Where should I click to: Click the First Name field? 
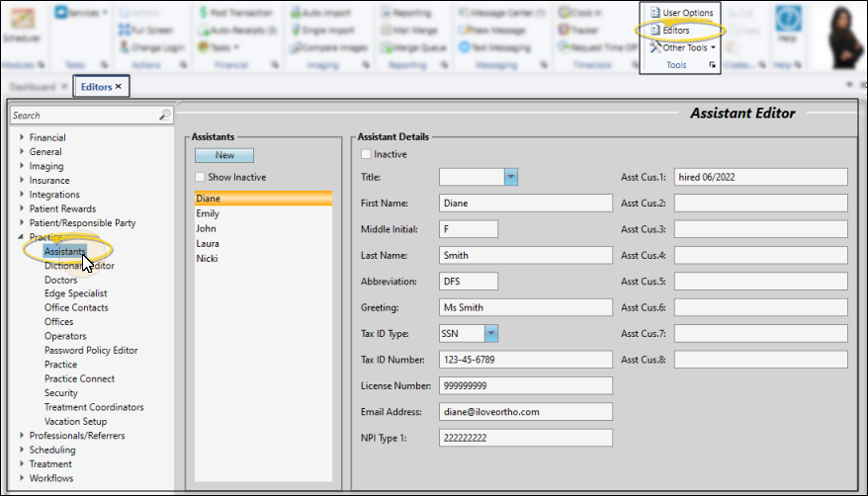click(526, 203)
